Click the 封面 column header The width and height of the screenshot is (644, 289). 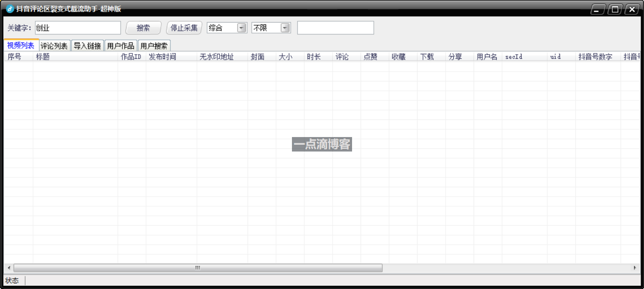(x=262, y=57)
